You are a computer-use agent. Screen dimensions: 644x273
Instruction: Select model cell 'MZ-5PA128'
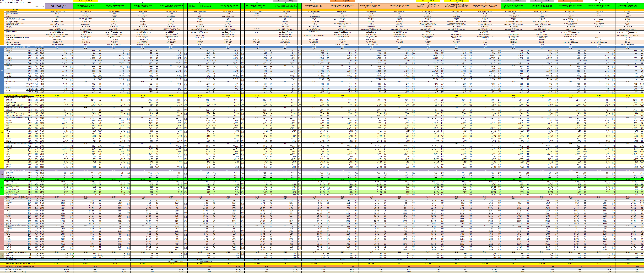pyautogui.click(x=627, y=12)
